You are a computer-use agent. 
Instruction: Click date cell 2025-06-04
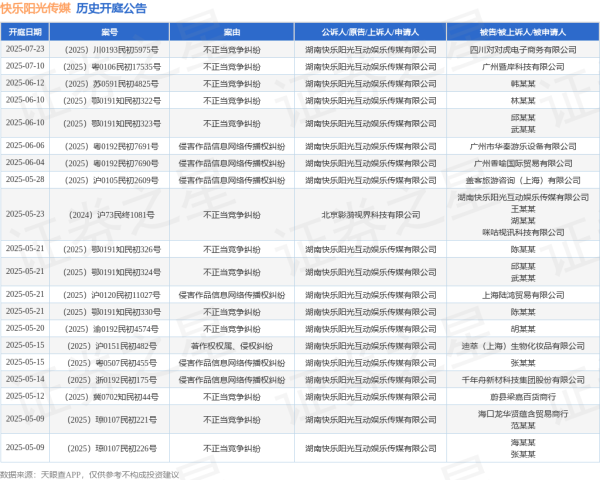coord(25,162)
